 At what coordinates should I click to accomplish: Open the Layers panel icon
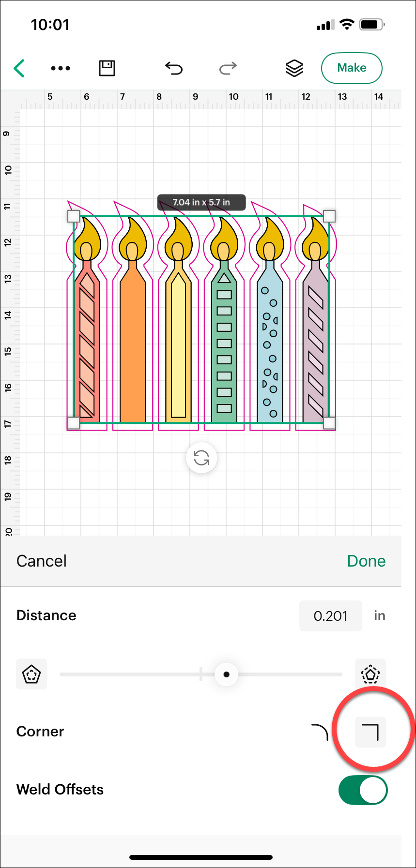294,68
